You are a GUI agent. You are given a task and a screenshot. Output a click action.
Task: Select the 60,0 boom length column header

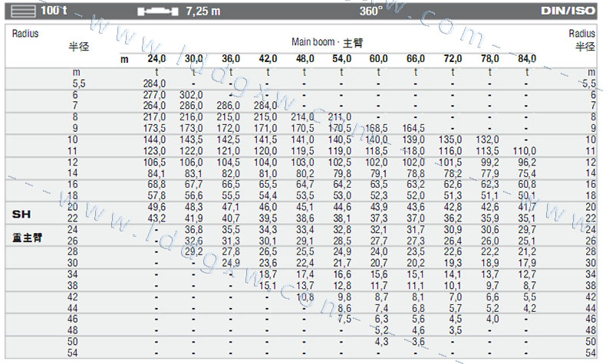pyautogui.click(x=378, y=59)
